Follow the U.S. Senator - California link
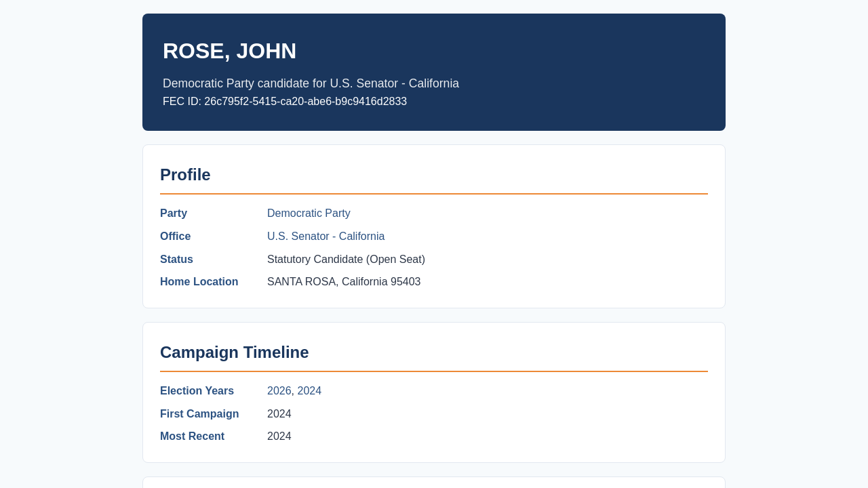 (325, 237)
